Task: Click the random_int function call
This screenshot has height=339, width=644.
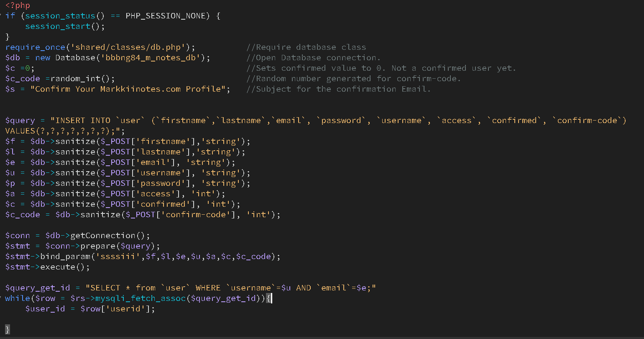Action: [x=80, y=79]
